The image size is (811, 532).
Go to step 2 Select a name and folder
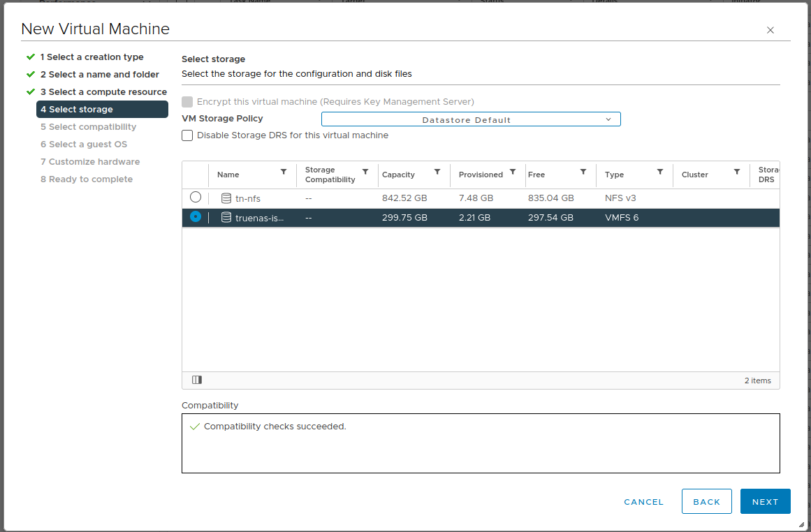[99, 75]
